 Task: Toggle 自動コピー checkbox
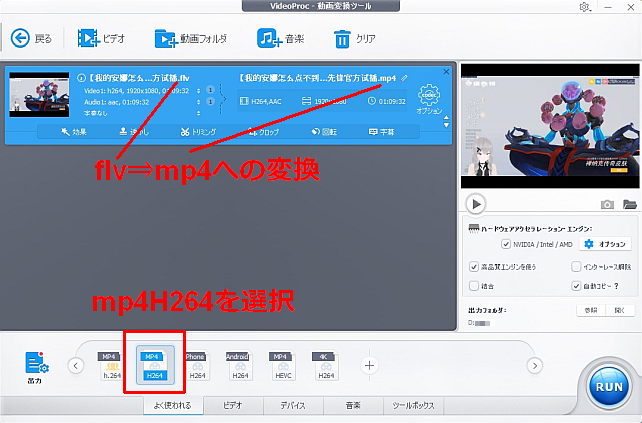pyautogui.click(x=576, y=286)
